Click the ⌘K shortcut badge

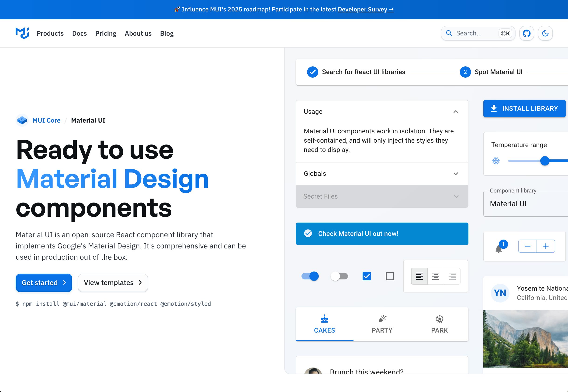coord(505,33)
